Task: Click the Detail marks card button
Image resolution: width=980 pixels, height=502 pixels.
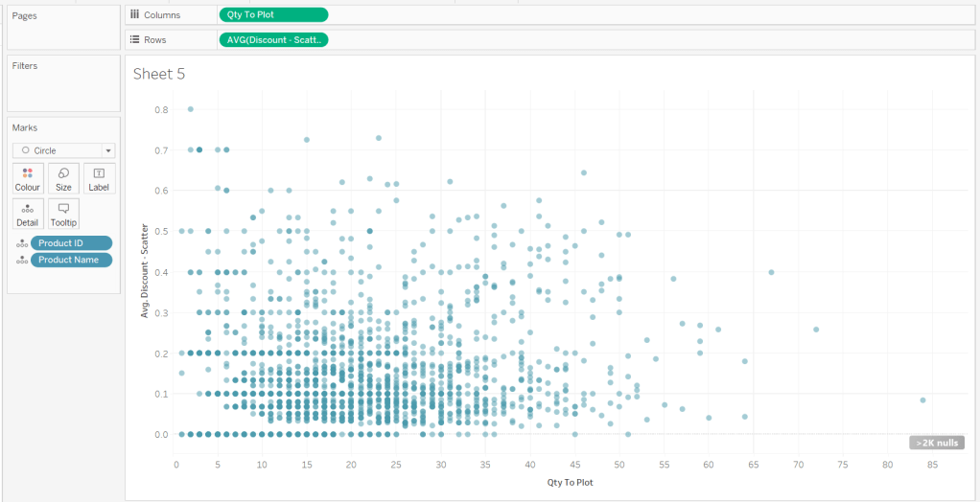Action: tap(28, 213)
